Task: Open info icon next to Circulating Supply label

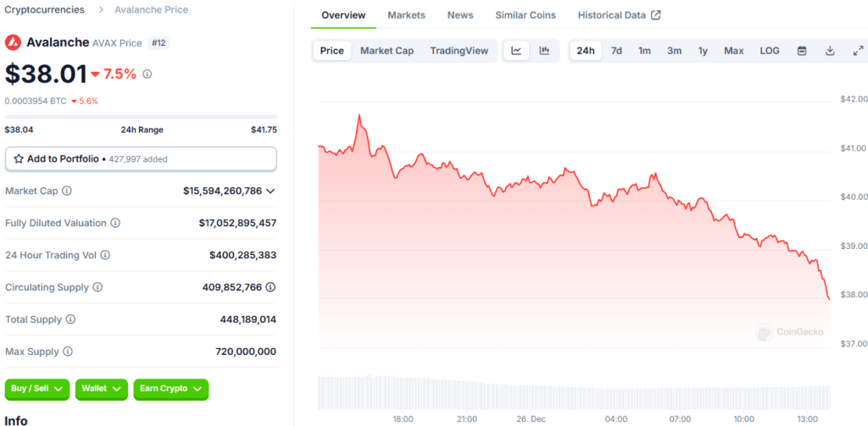Action: tap(97, 287)
